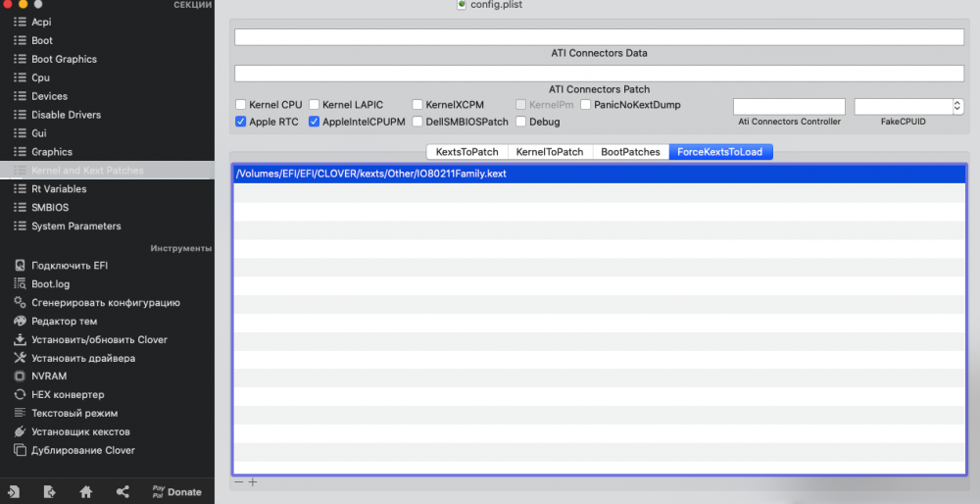
Task: Switch to KextsToPatch tab
Action: [466, 152]
